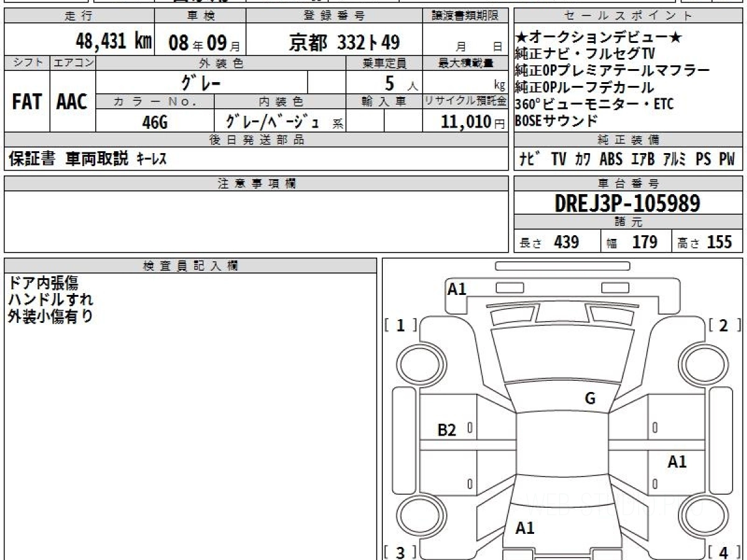Click the 注意事項欄 header

coord(256,184)
